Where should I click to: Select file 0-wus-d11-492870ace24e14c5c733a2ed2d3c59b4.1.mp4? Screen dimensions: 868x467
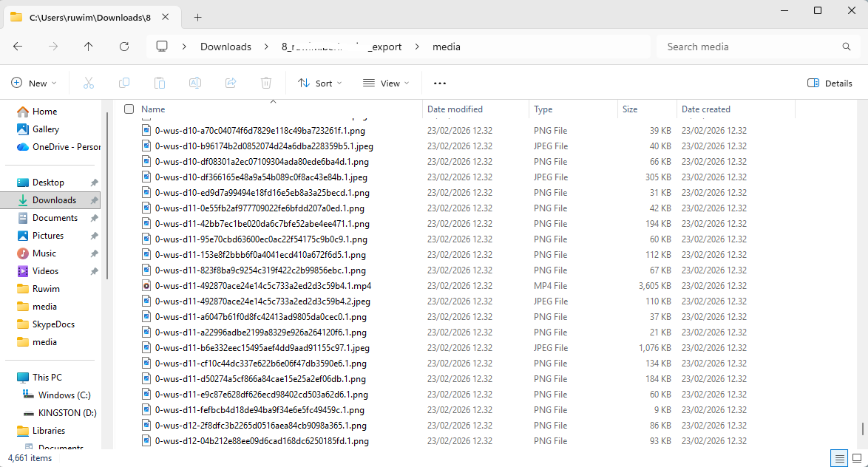[263, 285]
